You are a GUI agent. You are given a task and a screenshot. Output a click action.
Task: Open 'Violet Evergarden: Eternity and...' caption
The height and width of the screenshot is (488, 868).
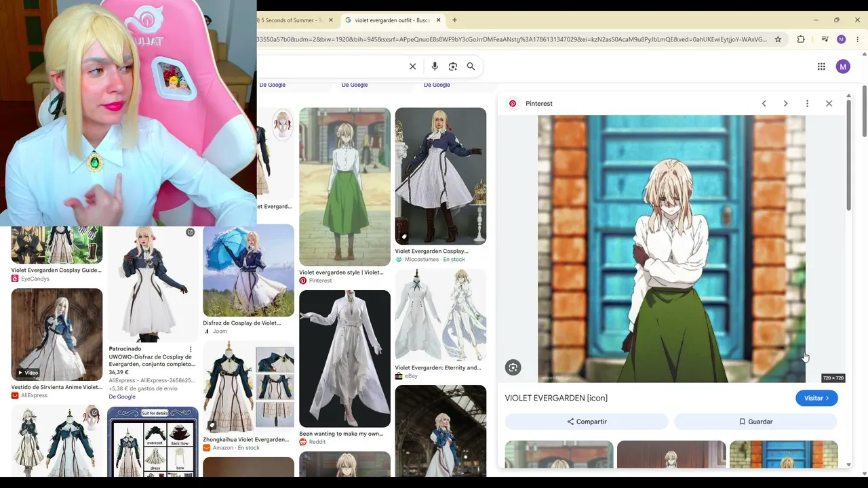point(437,367)
